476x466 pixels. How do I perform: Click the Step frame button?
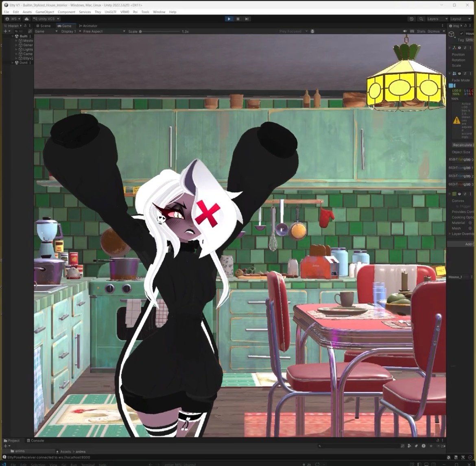[247, 19]
